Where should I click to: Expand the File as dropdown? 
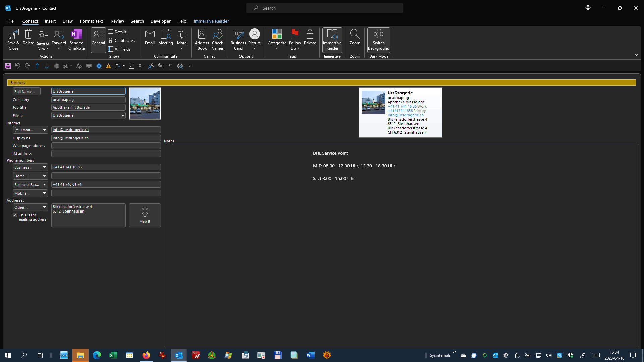pos(123,115)
